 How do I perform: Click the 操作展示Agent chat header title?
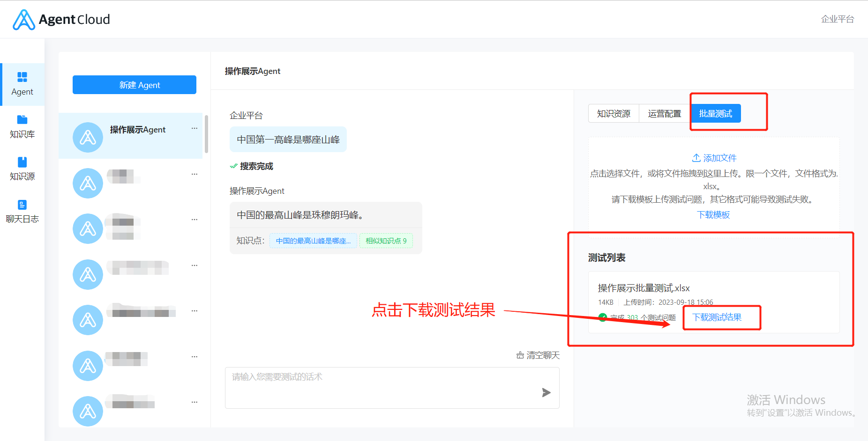pos(253,71)
